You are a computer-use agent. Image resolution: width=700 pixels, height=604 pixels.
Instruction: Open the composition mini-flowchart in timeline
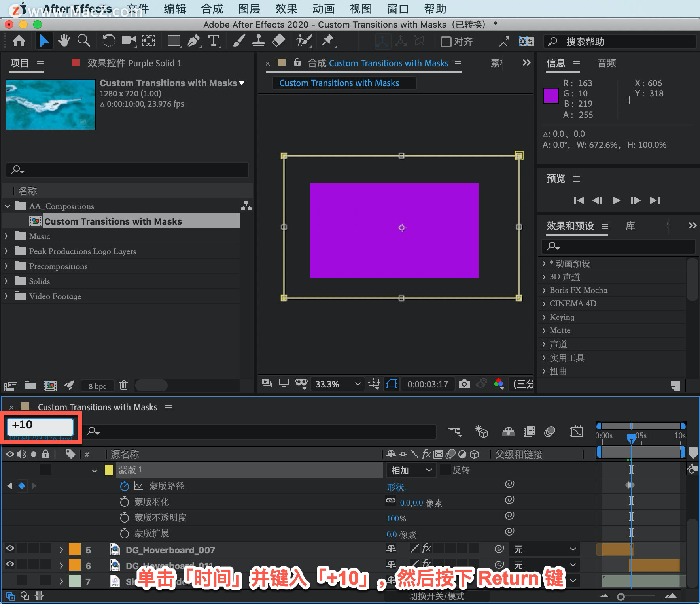tap(455, 432)
